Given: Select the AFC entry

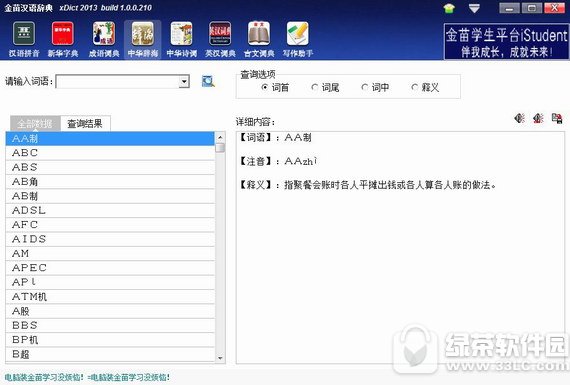Looking at the screenshot, I should coord(110,225).
